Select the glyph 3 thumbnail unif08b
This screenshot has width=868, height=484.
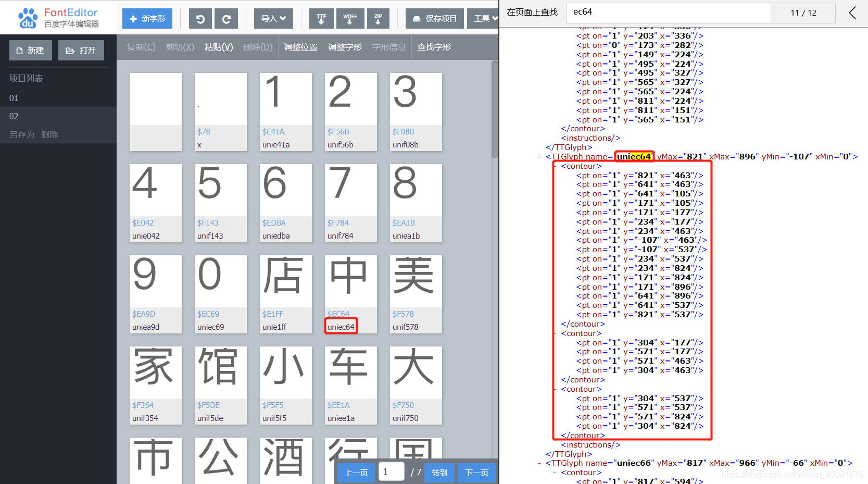(416, 112)
